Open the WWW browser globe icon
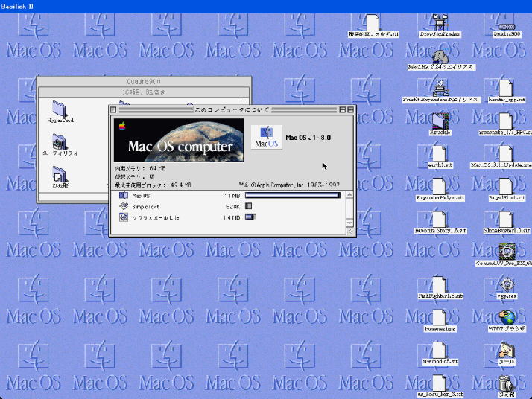This screenshot has height=399, width=532. [x=507, y=318]
